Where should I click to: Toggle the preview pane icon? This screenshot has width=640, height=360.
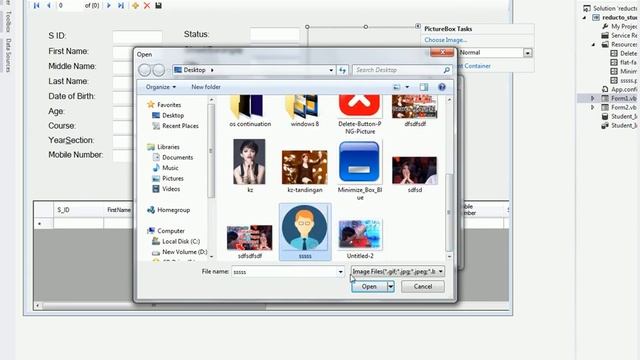[424, 87]
